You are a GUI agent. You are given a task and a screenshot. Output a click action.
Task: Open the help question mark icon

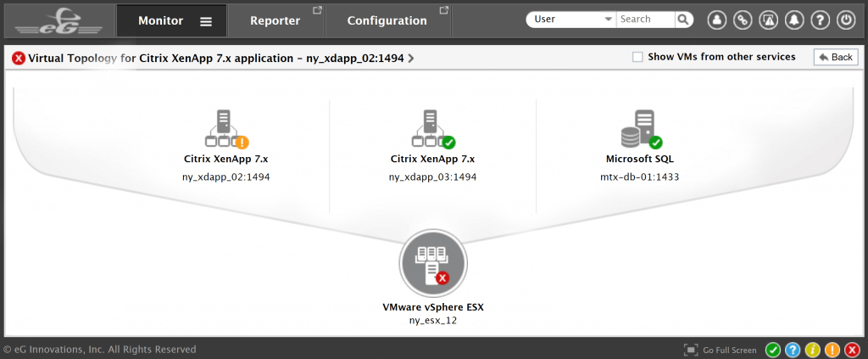coord(820,20)
